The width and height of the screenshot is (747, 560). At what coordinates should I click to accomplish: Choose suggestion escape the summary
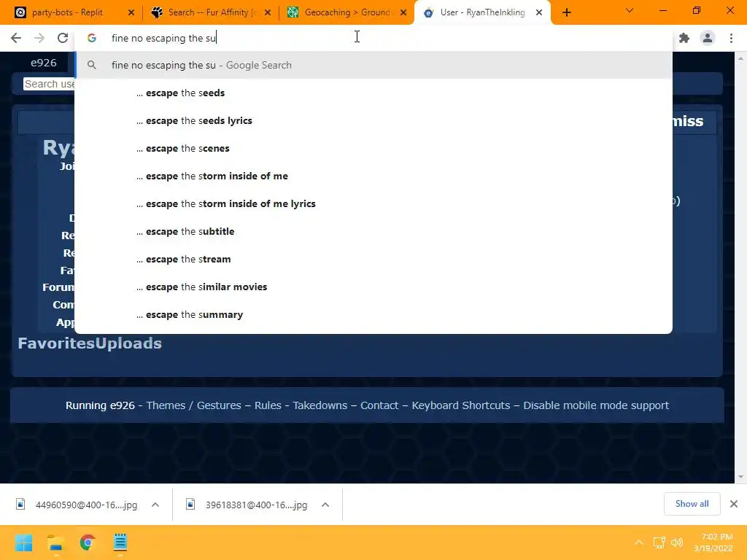point(373,315)
